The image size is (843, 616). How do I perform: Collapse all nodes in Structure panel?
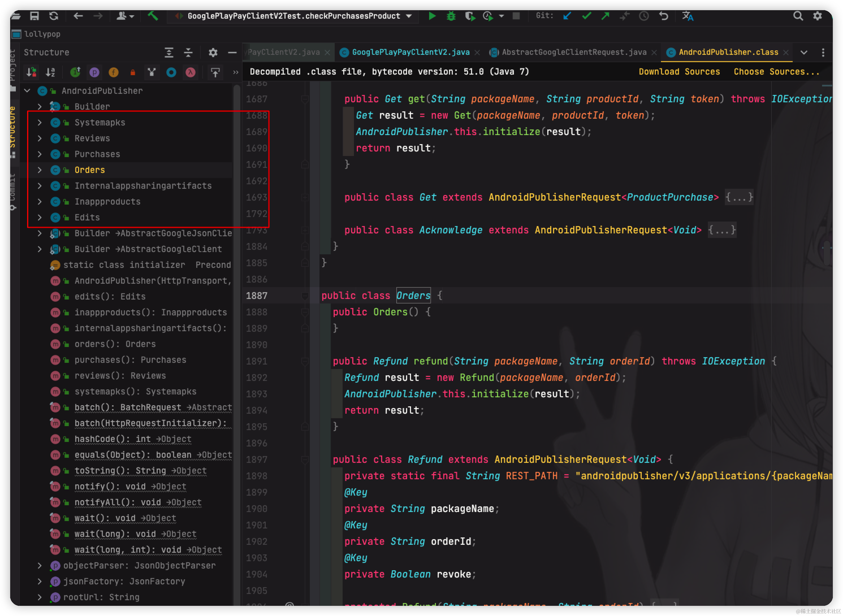pos(188,52)
